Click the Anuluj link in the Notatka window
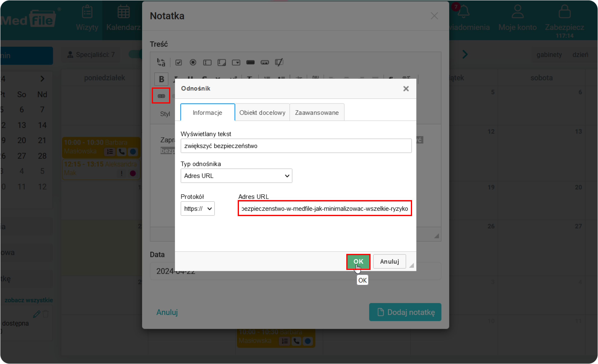The width and height of the screenshot is (598, 364). [x=167, y=312]
